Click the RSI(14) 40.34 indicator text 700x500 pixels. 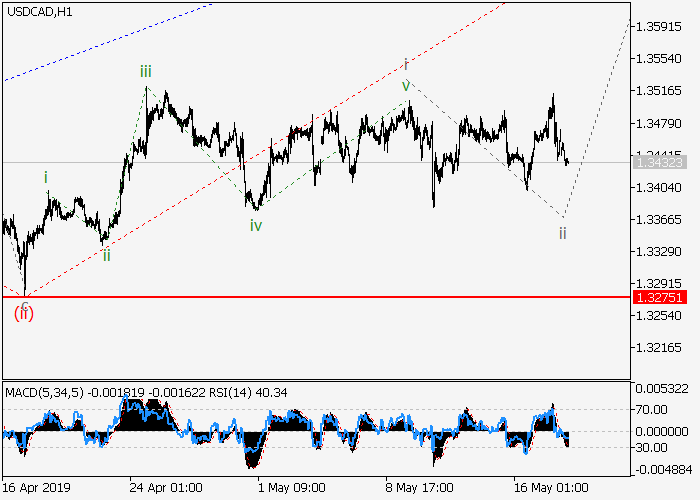[x=251, y=393]
